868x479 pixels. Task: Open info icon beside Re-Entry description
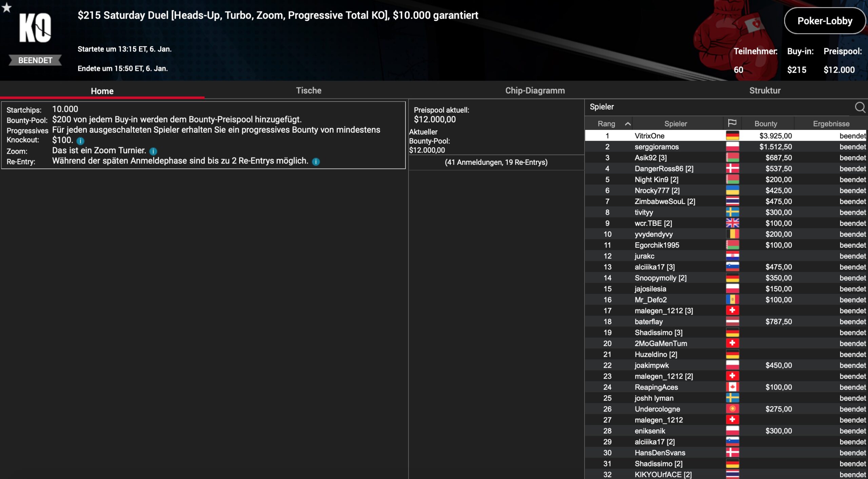coord(316,162)
